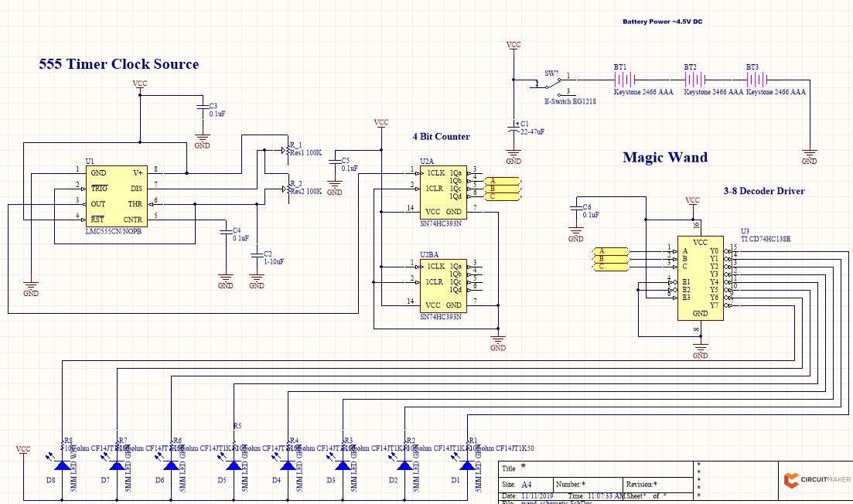The width and height of the screenshot is (853, 504).
Task: Select potentiometer R_1 Res1 100K
Action: tap(287, 150)
